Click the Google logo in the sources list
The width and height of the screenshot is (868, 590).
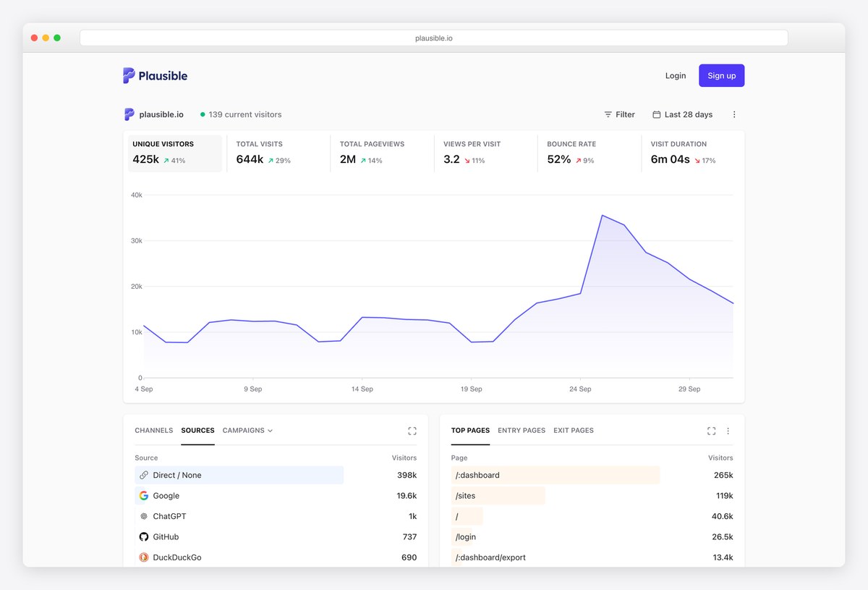coord(144,496)
